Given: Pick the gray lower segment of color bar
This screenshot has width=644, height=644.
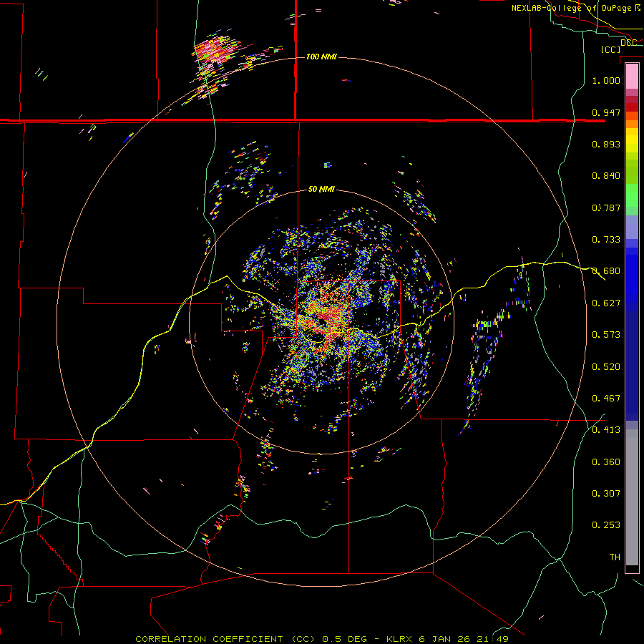Looking at the screenshot, I should coord(632,497).
